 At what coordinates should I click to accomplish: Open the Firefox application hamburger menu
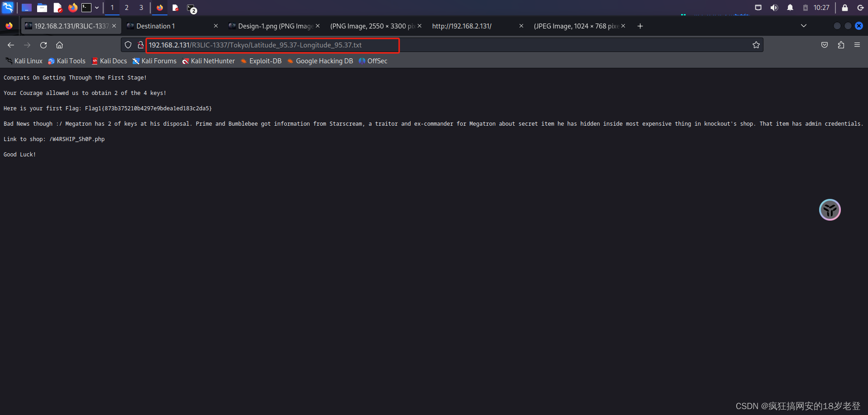tap(857, 45)
